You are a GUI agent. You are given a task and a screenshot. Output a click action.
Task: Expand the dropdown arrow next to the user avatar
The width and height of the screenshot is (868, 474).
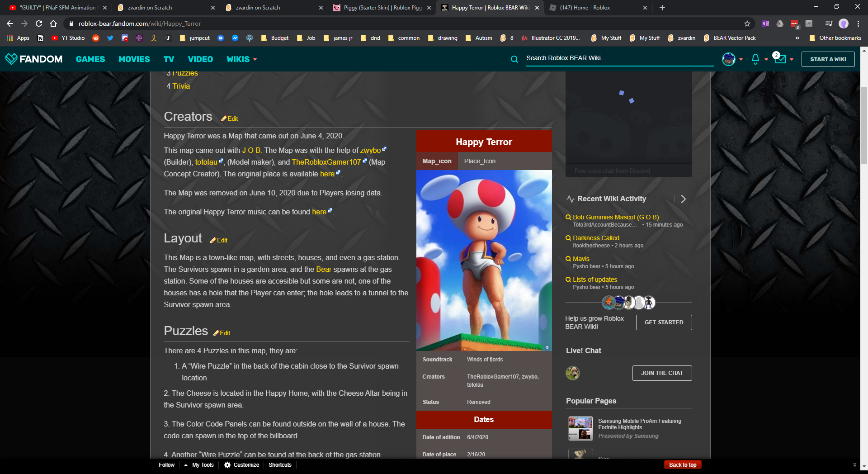click(741, 59)
